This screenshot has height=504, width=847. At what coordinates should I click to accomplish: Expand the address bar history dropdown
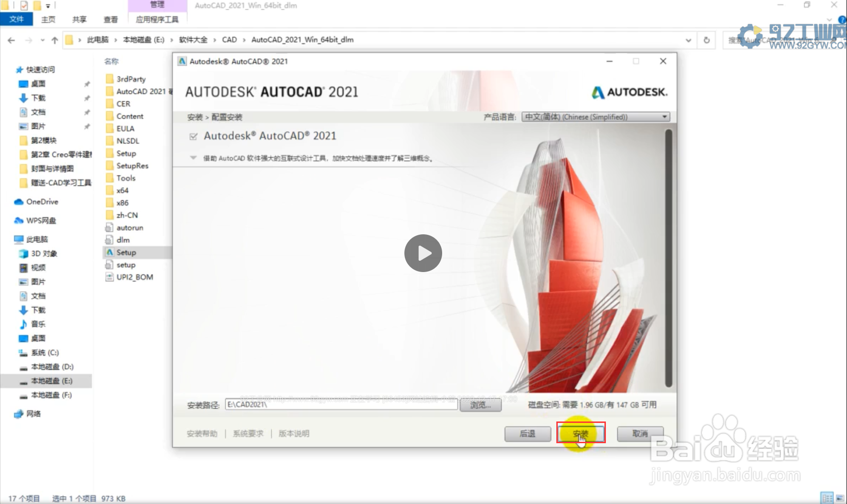tap(688, 40)
